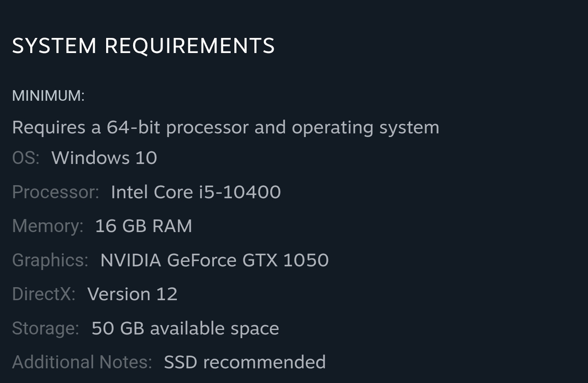Click the Memory field label
The height and width of the screenshot is (383, 588).
pos(48,226)
